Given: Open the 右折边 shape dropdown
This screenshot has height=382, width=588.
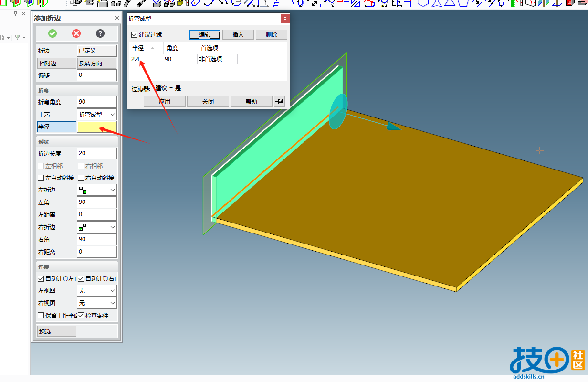Looking at the screenshot, I should coord(97,227).
